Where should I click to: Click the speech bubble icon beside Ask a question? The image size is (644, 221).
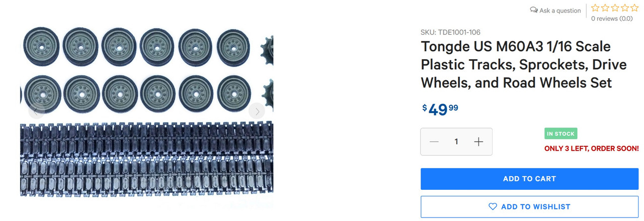click(x=534, y=10)
